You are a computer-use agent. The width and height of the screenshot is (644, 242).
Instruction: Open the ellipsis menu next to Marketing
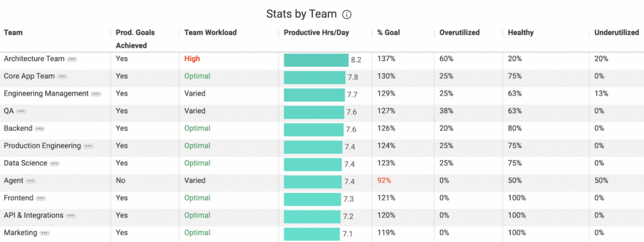point(45,233)
